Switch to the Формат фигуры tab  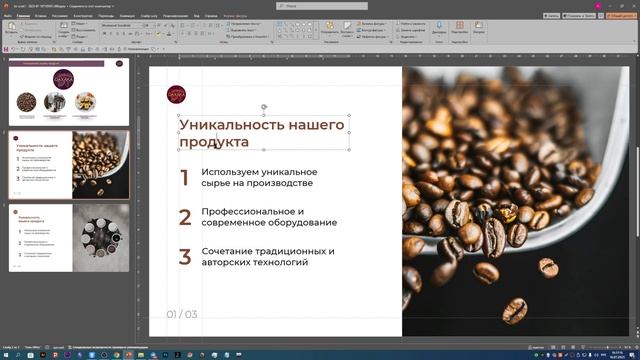point(236,16)
